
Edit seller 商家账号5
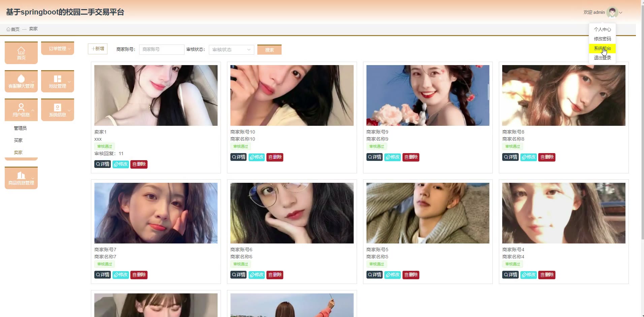click(393, 275)
